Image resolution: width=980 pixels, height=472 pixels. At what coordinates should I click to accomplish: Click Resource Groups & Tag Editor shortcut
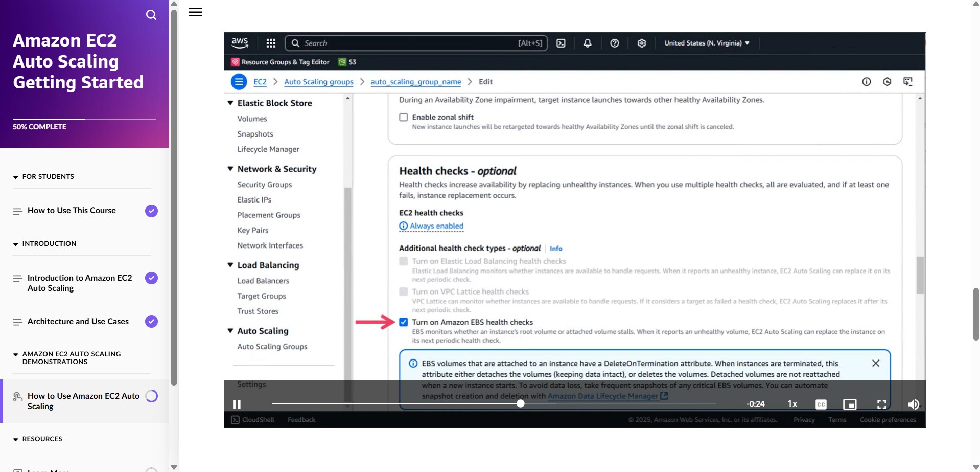point(281,62)
